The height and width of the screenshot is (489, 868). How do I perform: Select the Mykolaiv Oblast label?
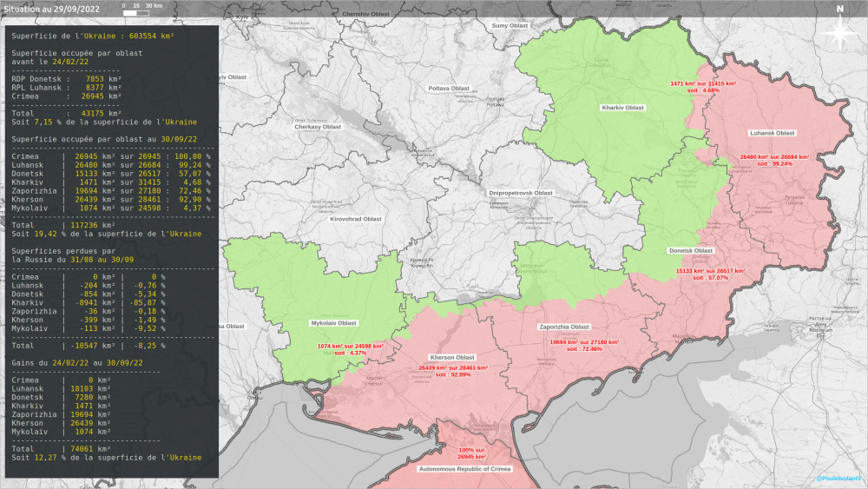(x=332, y=322)
